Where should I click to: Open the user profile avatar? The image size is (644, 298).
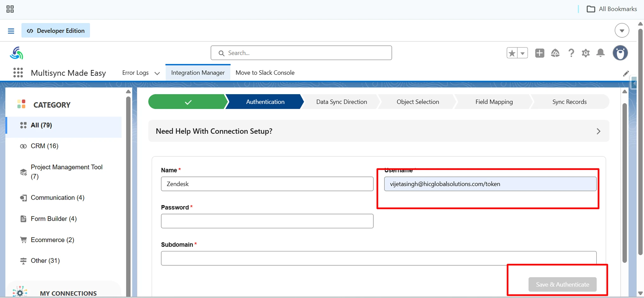(x=620, y=53)
